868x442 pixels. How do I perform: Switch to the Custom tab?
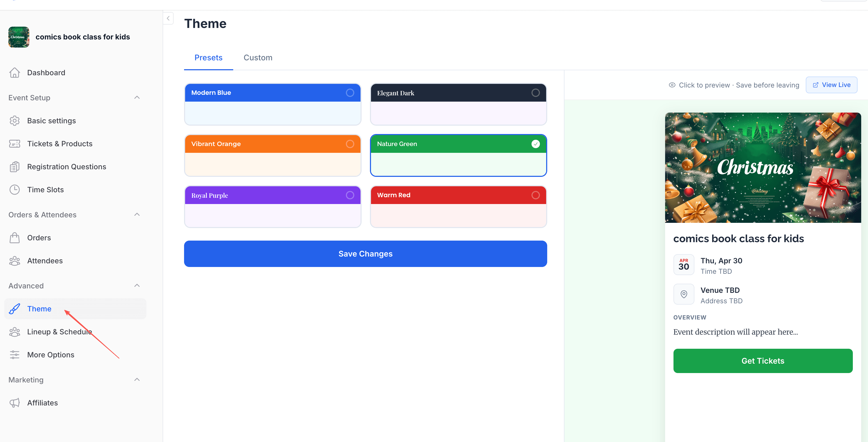pos(258,57)
